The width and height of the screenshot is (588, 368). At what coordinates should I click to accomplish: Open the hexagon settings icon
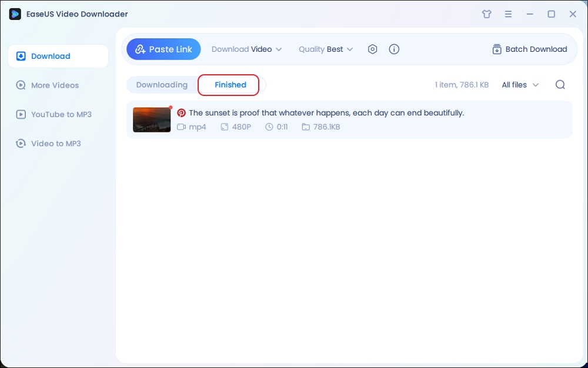[372, 49]
